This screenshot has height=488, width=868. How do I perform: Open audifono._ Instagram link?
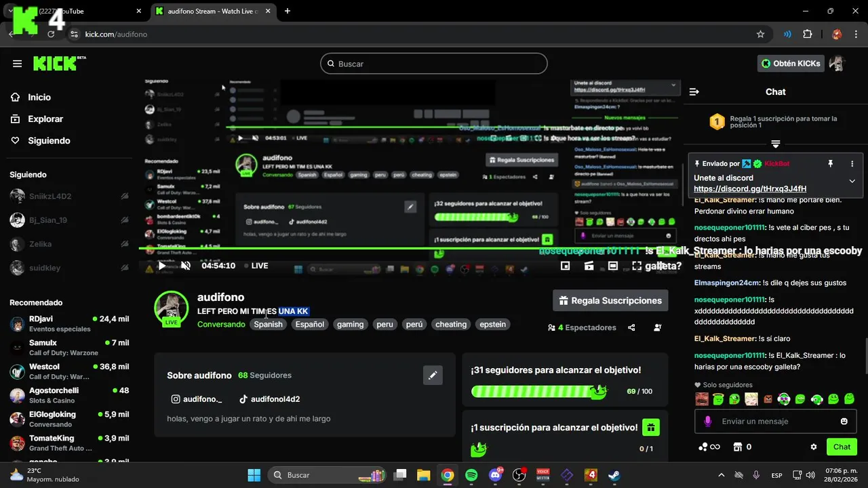[196, 399]
